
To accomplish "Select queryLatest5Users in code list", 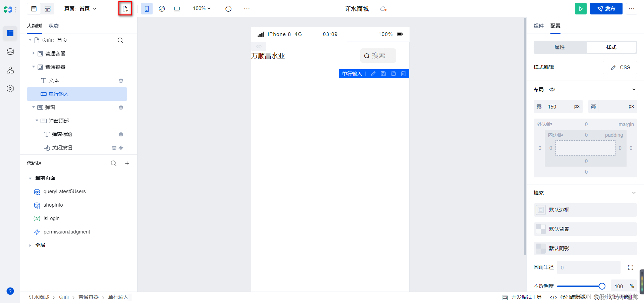I will [x=64, y=191].
